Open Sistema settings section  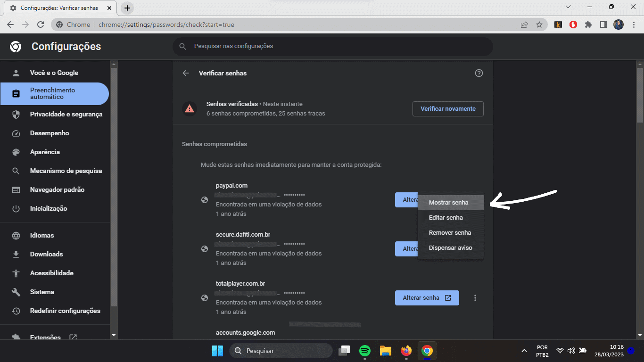[x=55, y=292]
